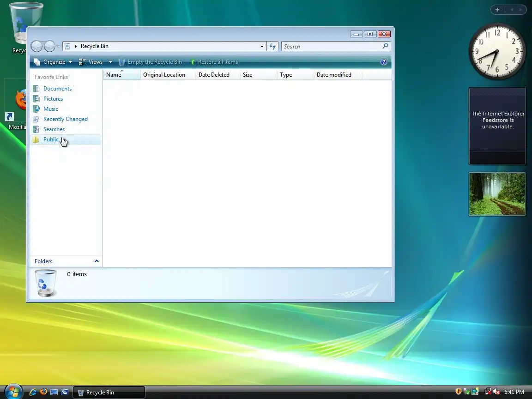This screenshot has width=532, height=399.
Task: Sort by Date modified column
Action: (x=338, y=75)
